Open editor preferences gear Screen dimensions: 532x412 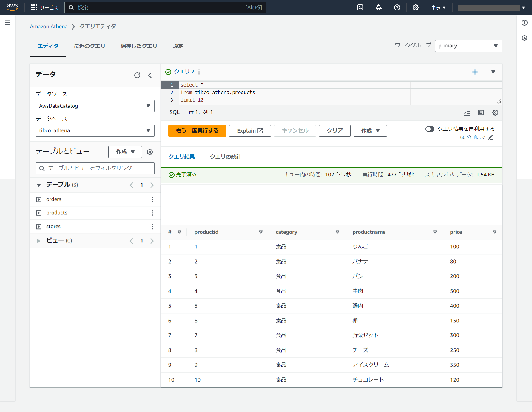tap(495, 113)
